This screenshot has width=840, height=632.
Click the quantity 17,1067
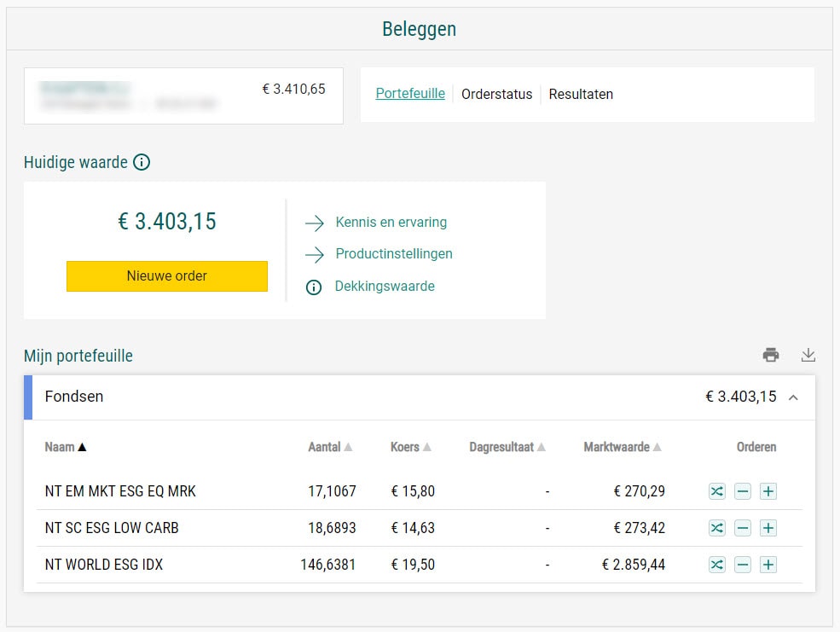(332, 491)
